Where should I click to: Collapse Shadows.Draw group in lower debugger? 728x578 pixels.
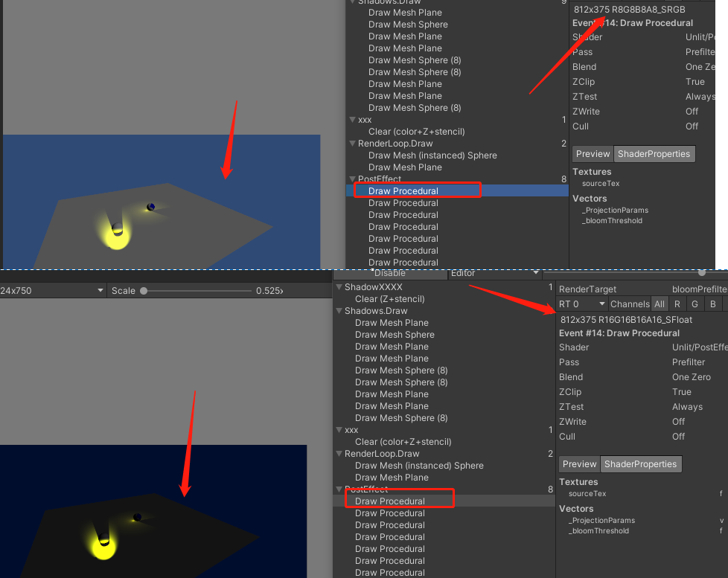click(339, 311)
